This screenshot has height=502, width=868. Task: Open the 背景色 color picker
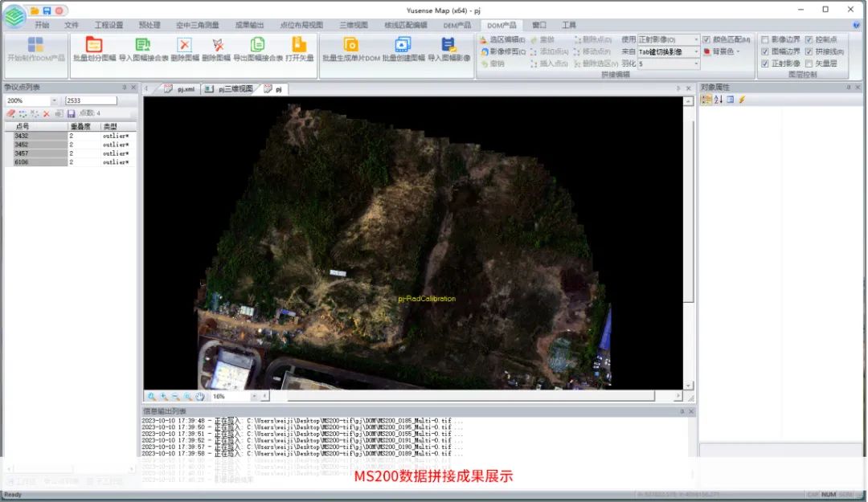[723, 51]
